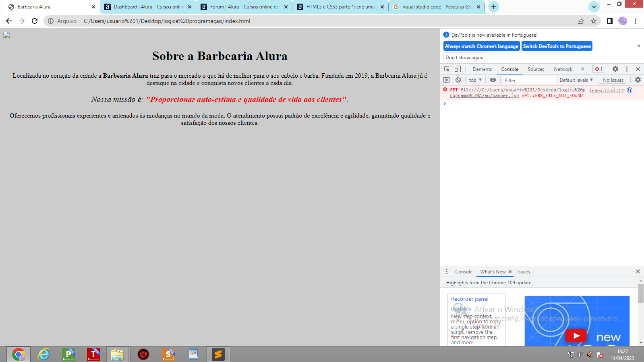Close the DevTools panel
The height and width of the screenshot is (362, 644).
pos(638,69)
